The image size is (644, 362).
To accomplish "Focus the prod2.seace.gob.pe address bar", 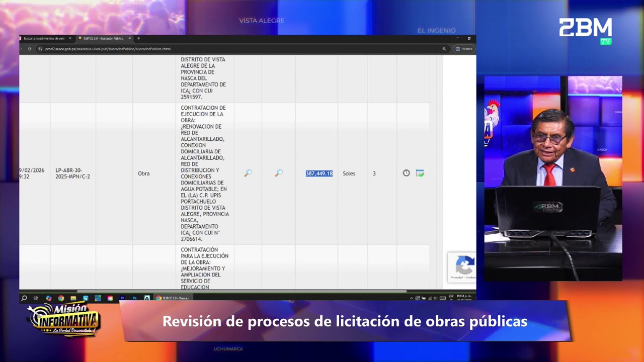I will click(242, 49).
